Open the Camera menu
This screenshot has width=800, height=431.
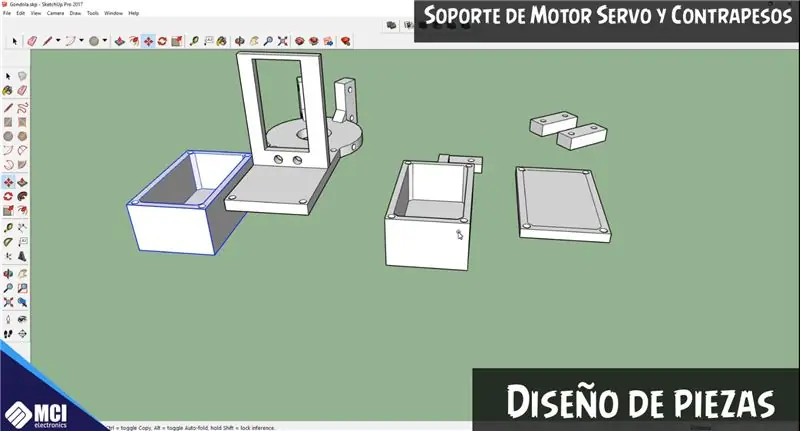(x=56, y=13)
